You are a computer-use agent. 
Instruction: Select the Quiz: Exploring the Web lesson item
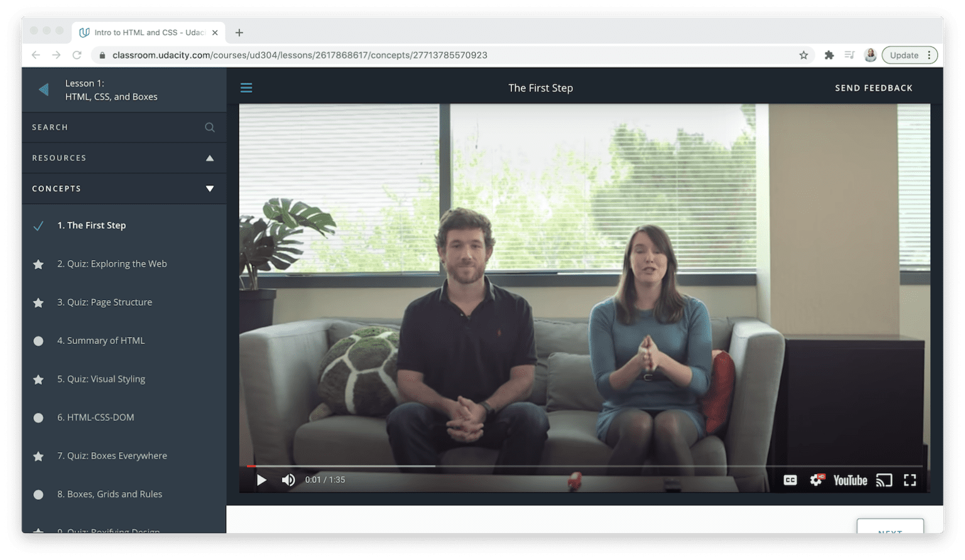point(112,264)
